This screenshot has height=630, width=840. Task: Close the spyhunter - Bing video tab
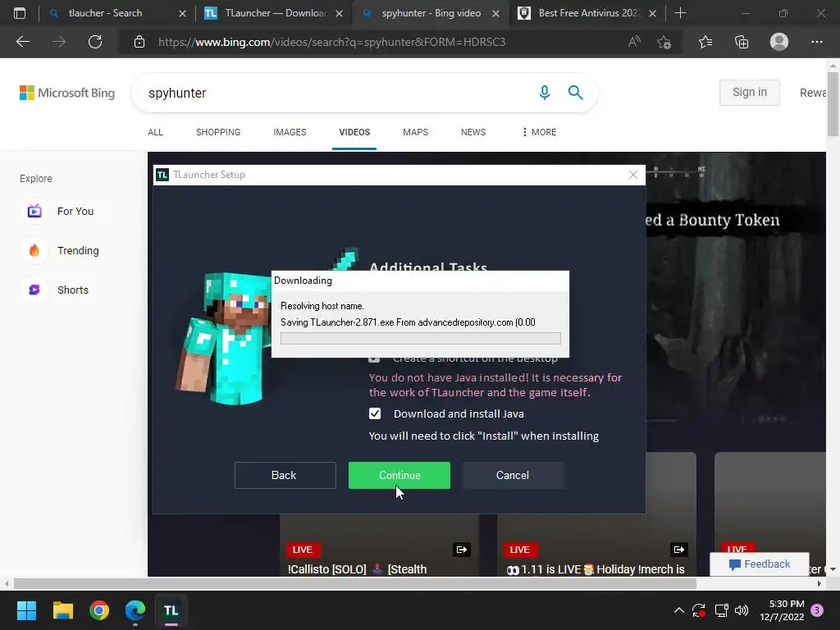(495, 13)
